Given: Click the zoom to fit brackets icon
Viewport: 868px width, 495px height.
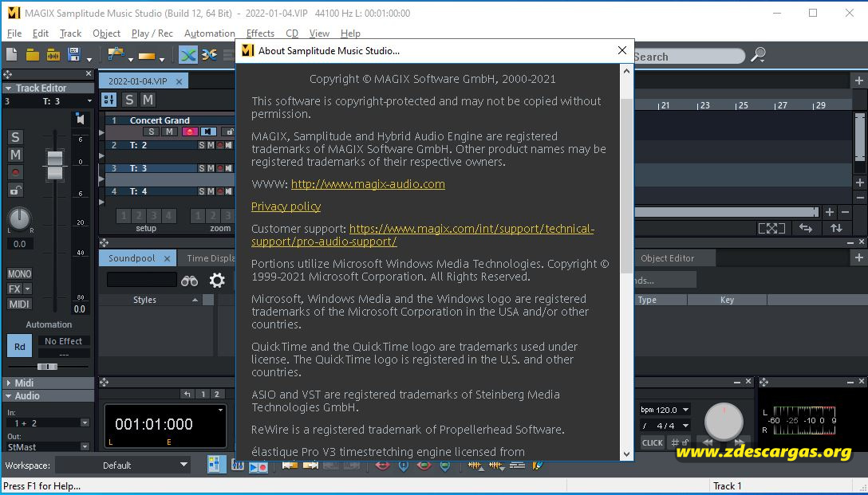Looking at the screenshot, I should pos(771,228).
